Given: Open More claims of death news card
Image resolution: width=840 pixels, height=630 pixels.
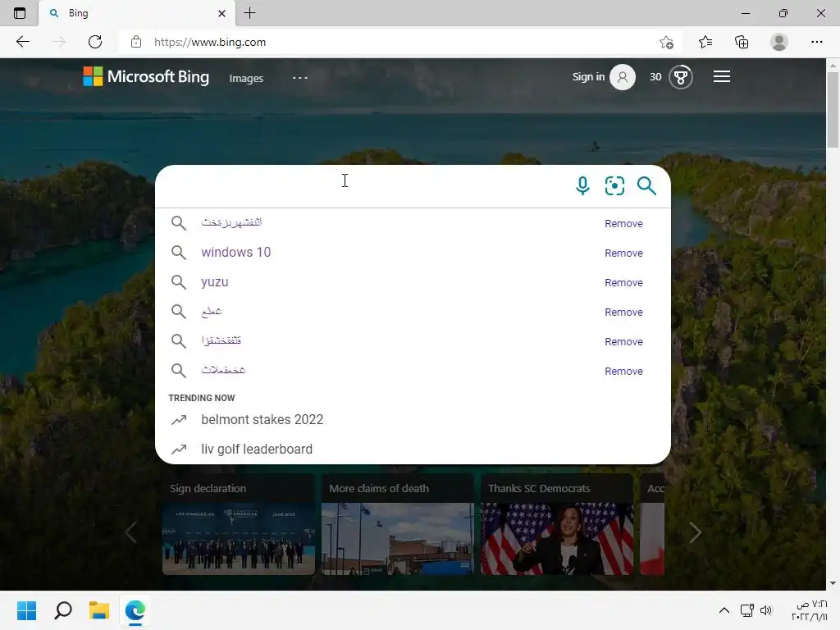Looking at the screenshot, I should (x=398, y=524).
